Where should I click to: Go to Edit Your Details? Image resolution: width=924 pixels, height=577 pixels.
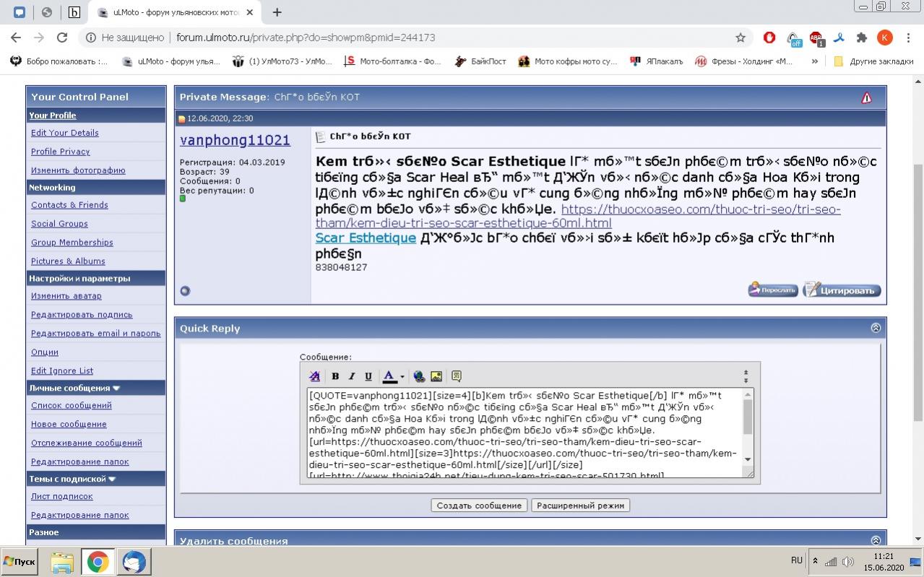65,133
